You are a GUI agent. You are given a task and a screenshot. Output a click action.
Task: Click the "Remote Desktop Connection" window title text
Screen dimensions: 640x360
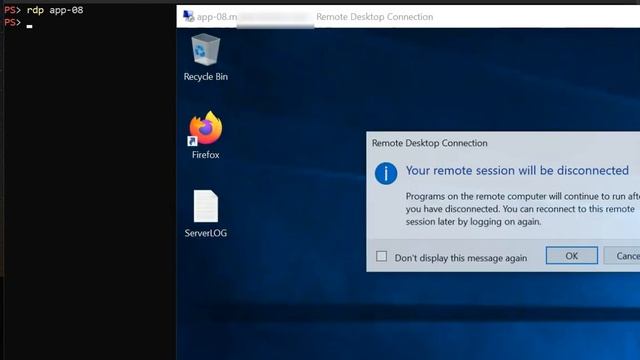click(374, 17)
